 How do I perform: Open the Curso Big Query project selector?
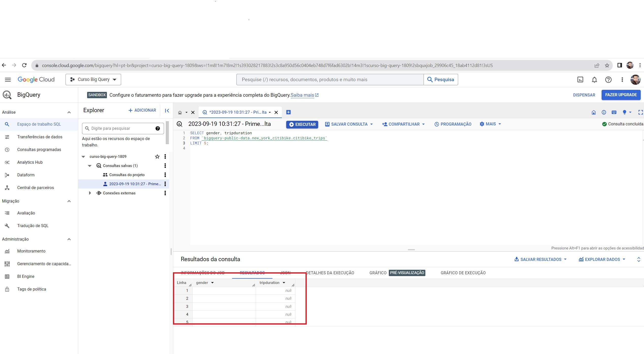[93, 79]
